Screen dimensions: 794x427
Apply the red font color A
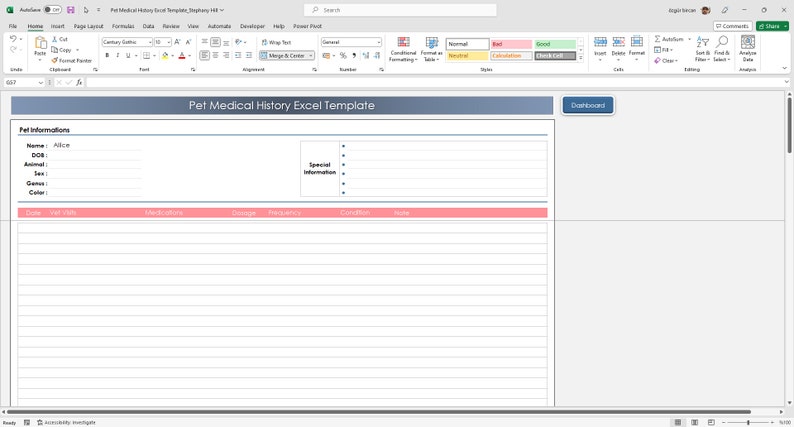pyautogui.click(x=182, y=55)
